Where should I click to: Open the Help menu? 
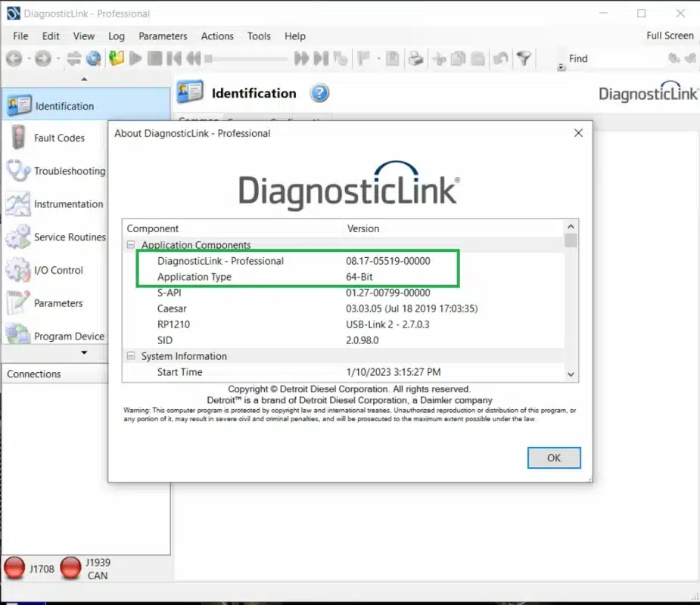[x=295, y=36]
